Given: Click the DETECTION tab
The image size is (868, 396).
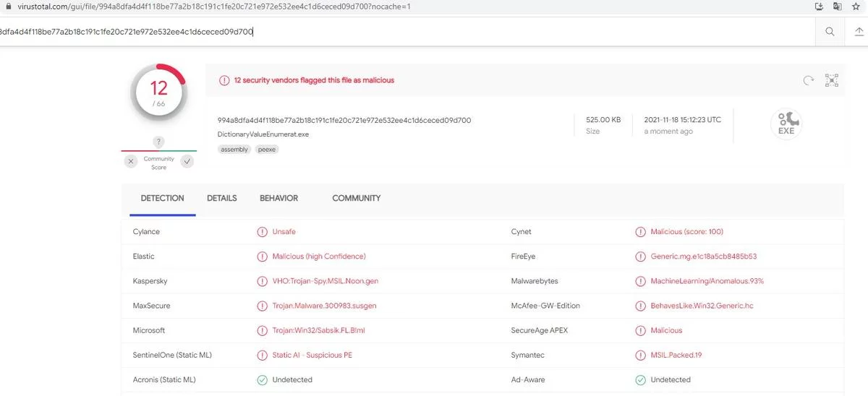Looking at the screenshot, I should coord(162,198).
